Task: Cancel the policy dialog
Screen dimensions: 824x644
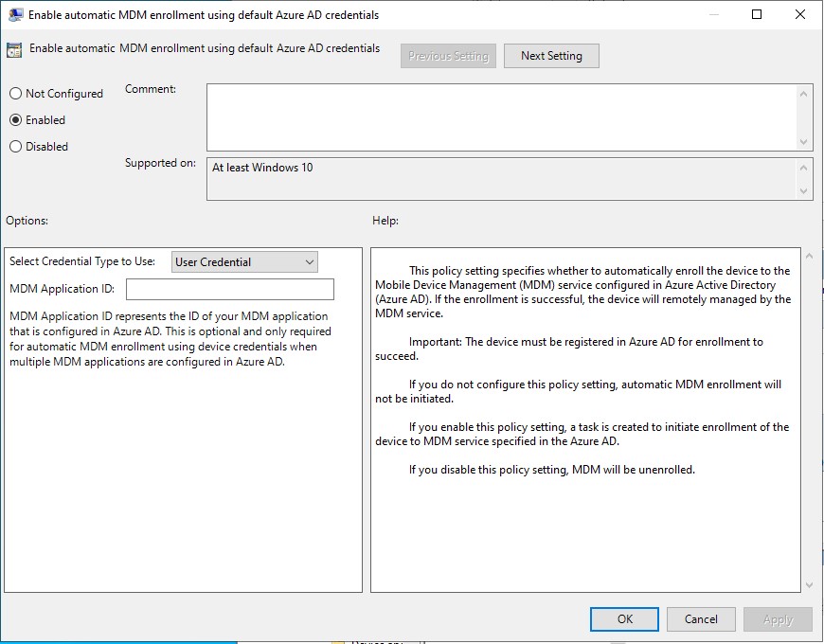Action: pos(701,619)
